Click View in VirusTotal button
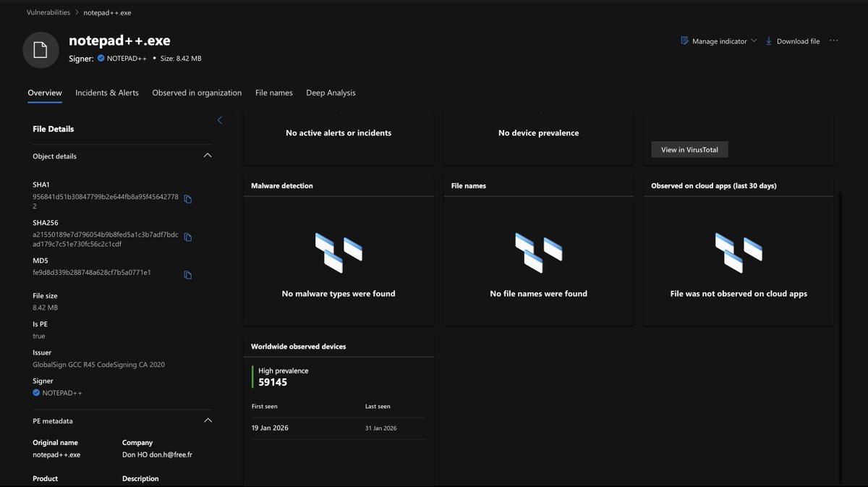The width and height of the screenshot is (868, 487). (x=690, y=150)
